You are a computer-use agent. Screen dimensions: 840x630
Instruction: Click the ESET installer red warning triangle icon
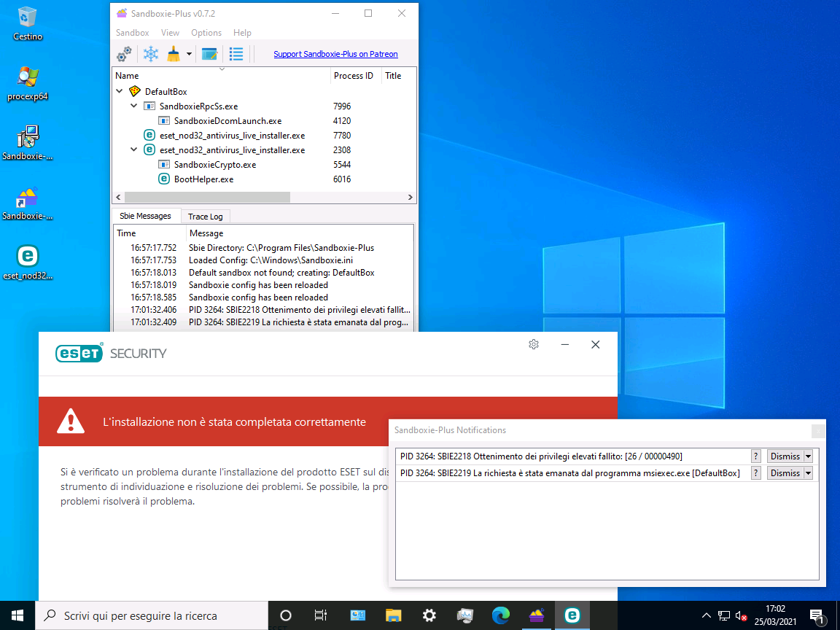coord(71,421)
